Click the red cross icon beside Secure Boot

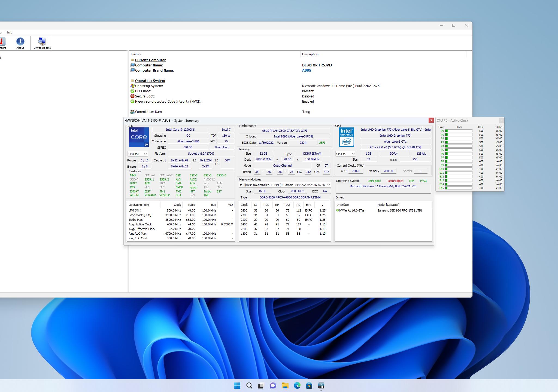pyautogui.click(x=132, y=96)
